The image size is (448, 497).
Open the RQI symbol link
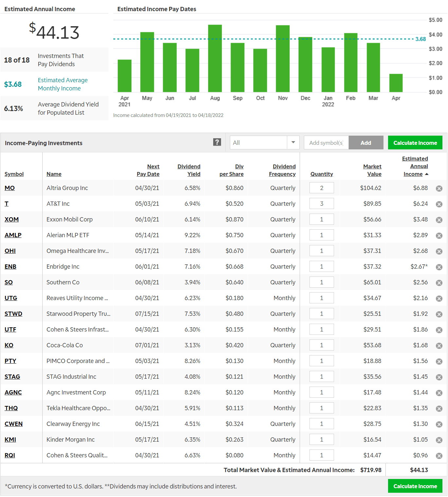tap(10, 455)
